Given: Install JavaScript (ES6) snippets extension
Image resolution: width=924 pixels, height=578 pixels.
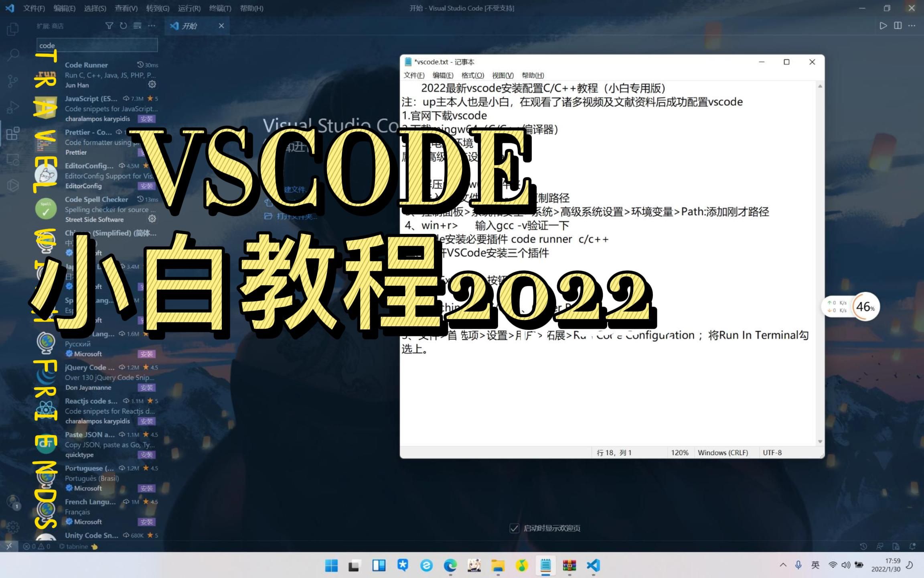Looking at the screenshot, I should 147,119.
